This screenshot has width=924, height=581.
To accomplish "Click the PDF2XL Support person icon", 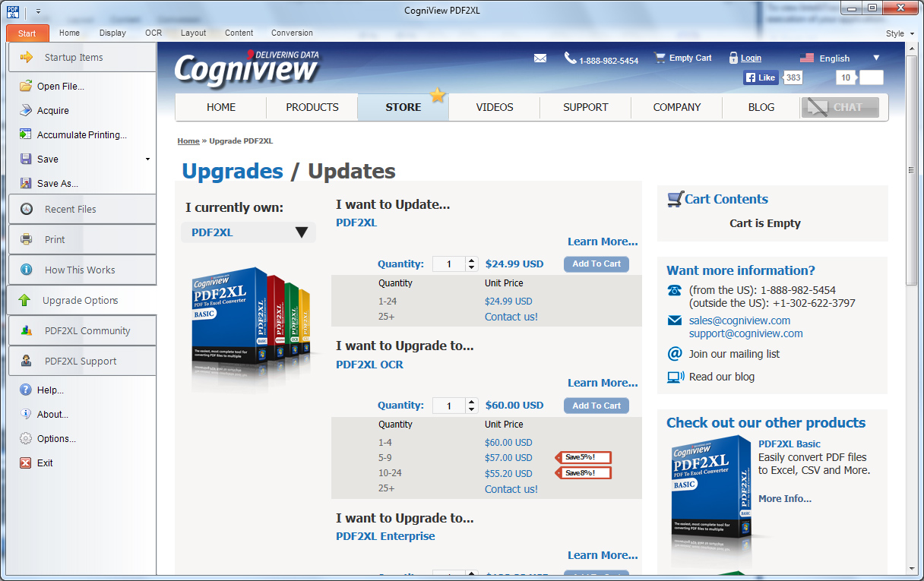I will [27, 361].
